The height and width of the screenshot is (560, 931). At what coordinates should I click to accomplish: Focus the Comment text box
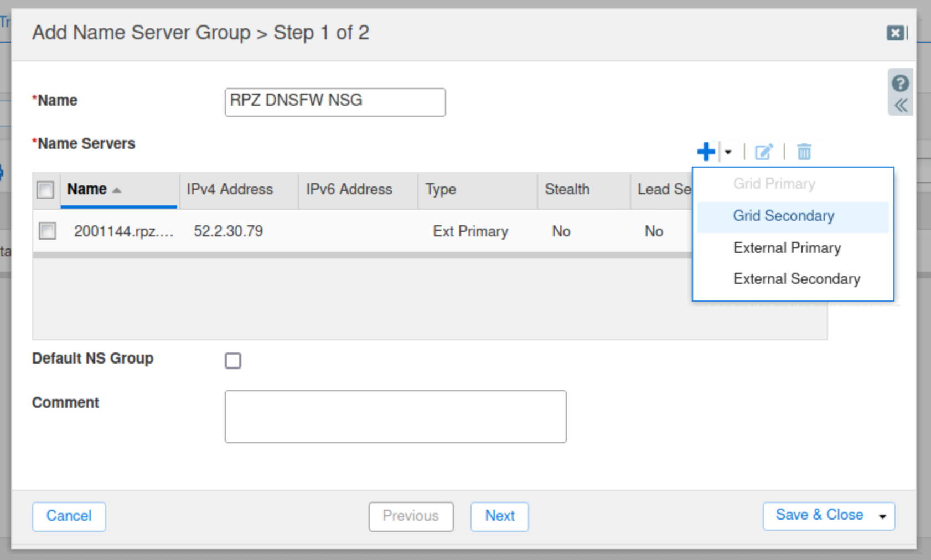tap(395, 416)
